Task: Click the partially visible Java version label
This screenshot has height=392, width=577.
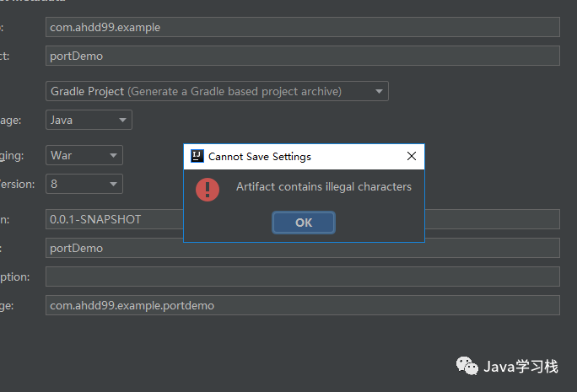Action: point(15,184)
